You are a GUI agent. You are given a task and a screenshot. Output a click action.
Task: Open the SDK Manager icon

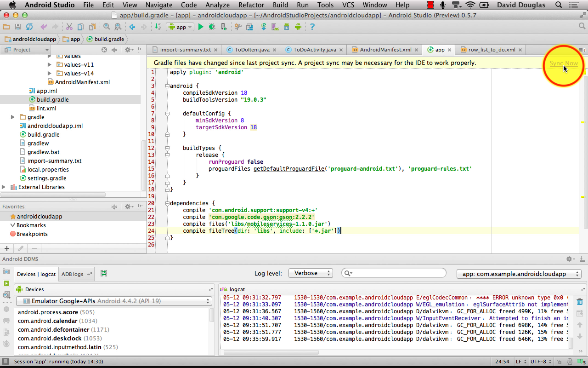point(287,27)
